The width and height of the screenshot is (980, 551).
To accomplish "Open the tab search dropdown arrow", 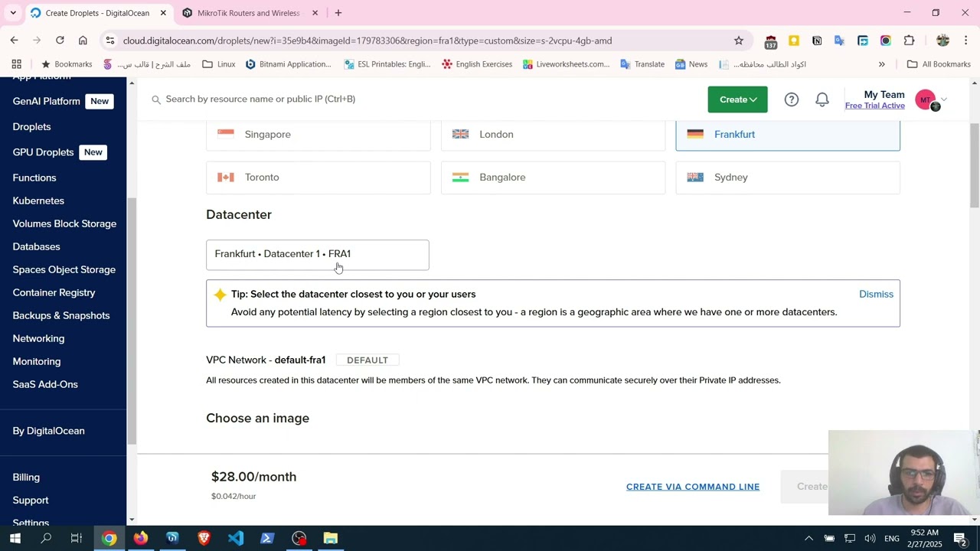I will pyautogui.click(x=13, y=13).
